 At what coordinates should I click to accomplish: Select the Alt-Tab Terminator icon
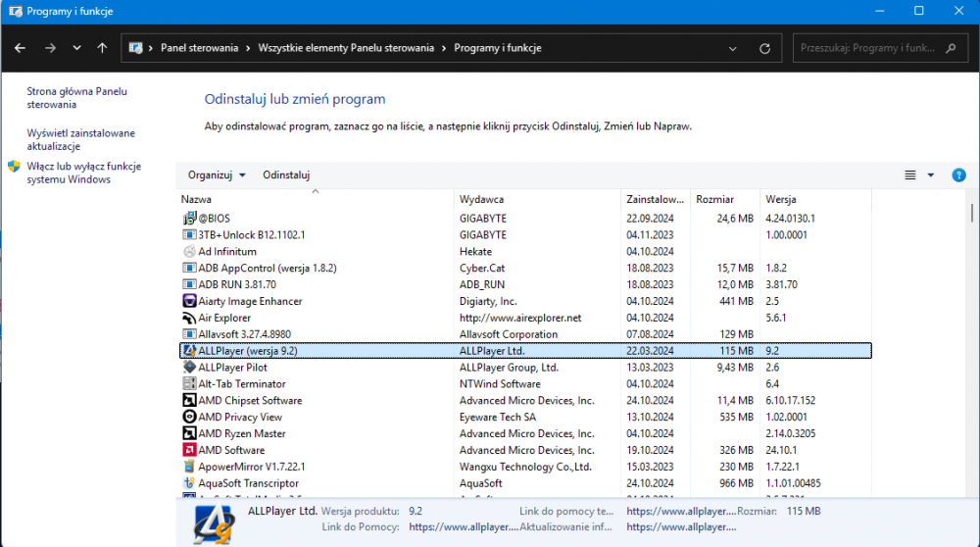(x=190, y=384)
